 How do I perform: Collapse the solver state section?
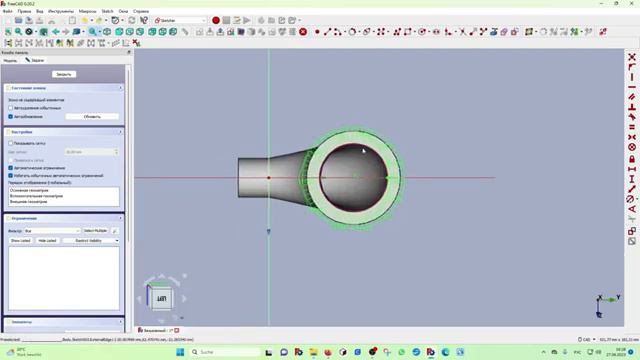[64, 88]
